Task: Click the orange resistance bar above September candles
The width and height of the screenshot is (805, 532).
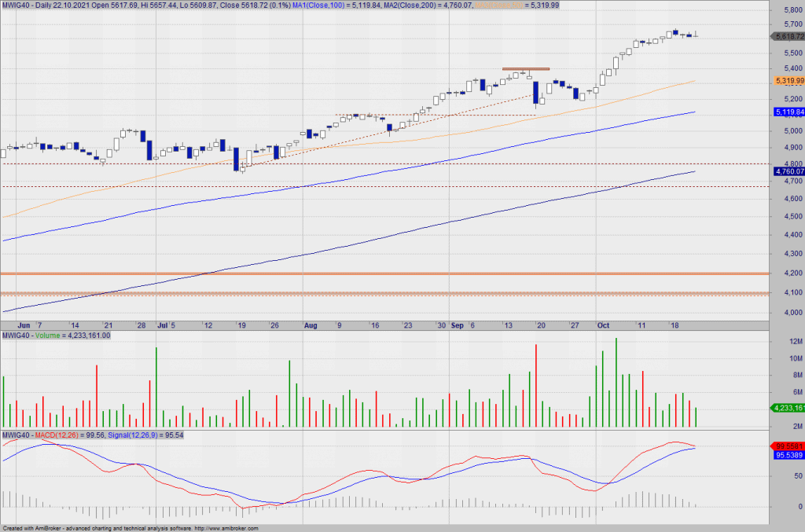Action: coord(525,69)
